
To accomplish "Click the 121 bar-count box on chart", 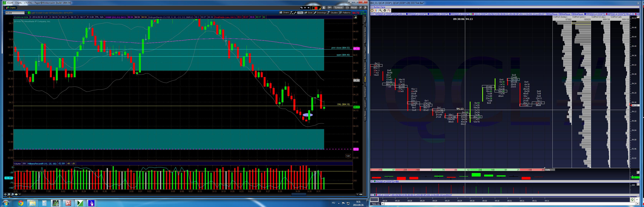I will (x=348, y=156).
